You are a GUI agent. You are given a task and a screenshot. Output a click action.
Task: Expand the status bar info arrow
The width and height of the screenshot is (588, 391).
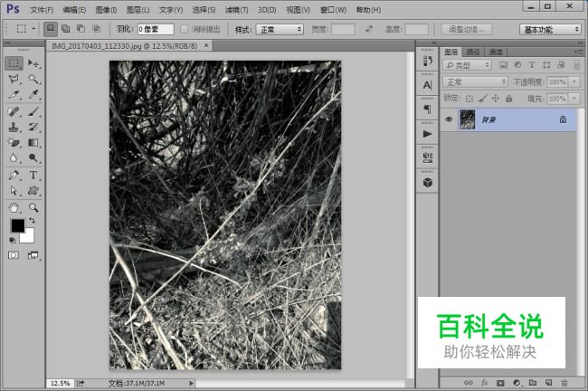(x=191, y=383)
